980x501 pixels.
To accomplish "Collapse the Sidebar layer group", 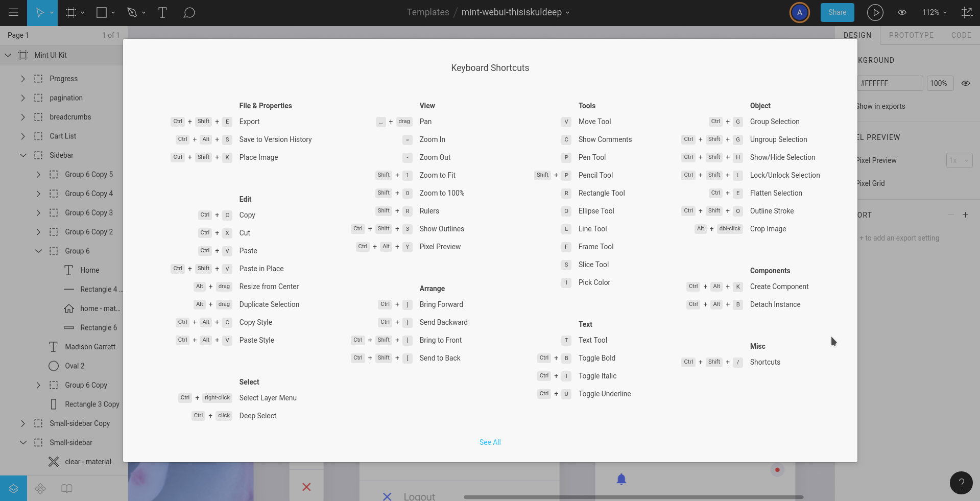I will click(23, 155).
